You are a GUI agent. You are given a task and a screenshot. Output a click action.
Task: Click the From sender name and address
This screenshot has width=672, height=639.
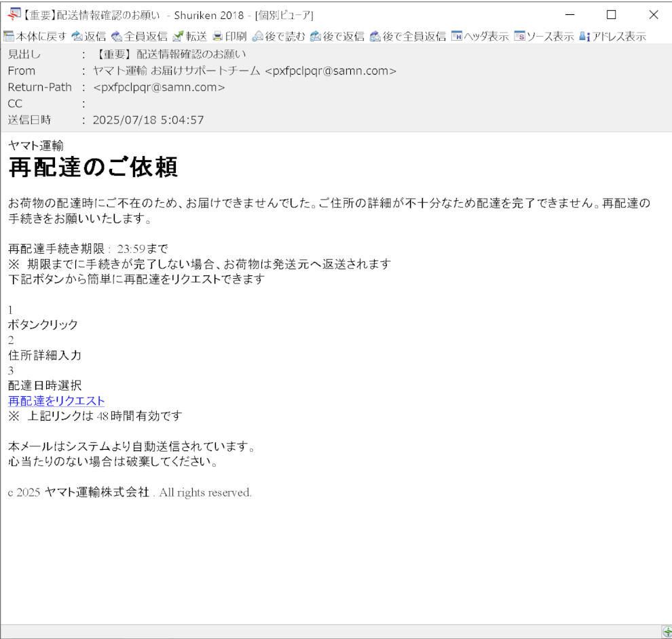(244, 71)
